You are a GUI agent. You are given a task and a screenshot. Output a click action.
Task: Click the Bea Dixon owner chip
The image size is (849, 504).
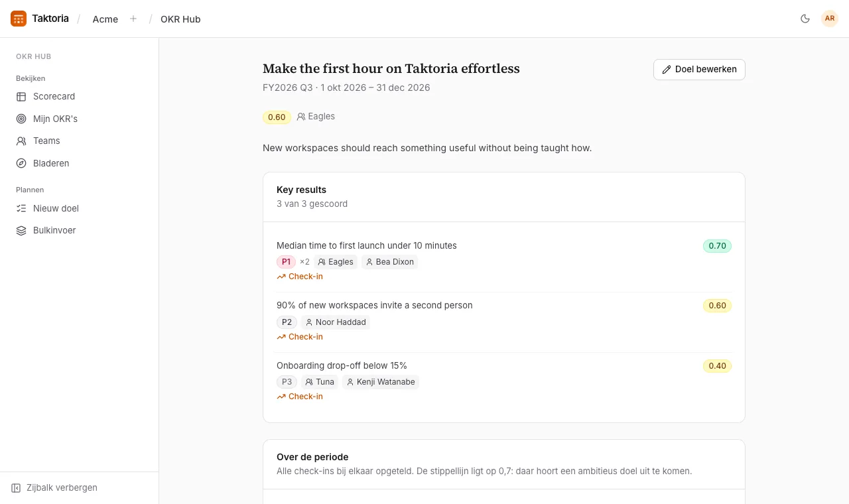click(x=390, y=262)
